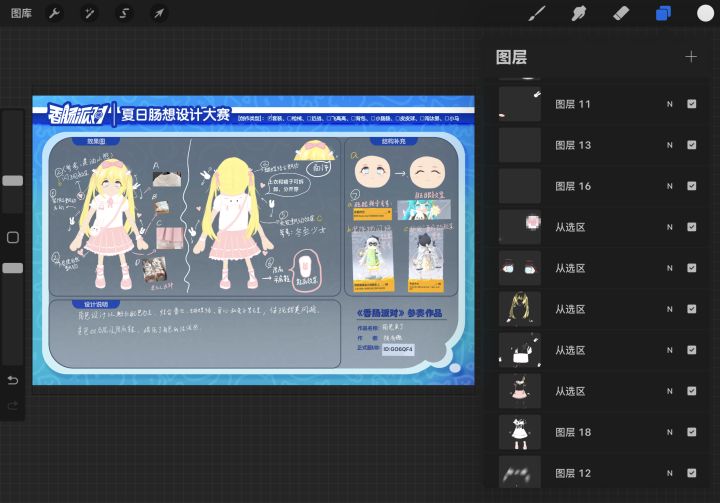Image resolution: width=720 pixels, height=503 pixels.
Task: Open blend mode N for 图层 13
Action: coord(669,145)
